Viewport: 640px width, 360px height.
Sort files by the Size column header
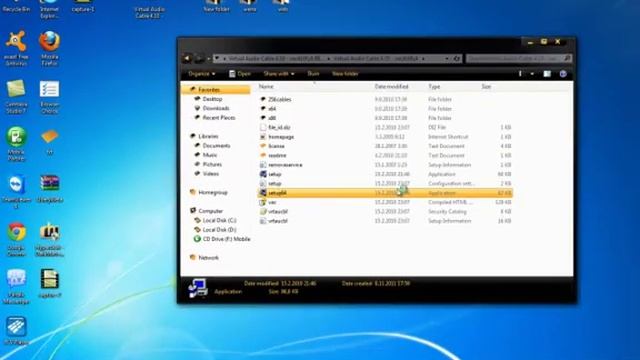click(486, 87)
